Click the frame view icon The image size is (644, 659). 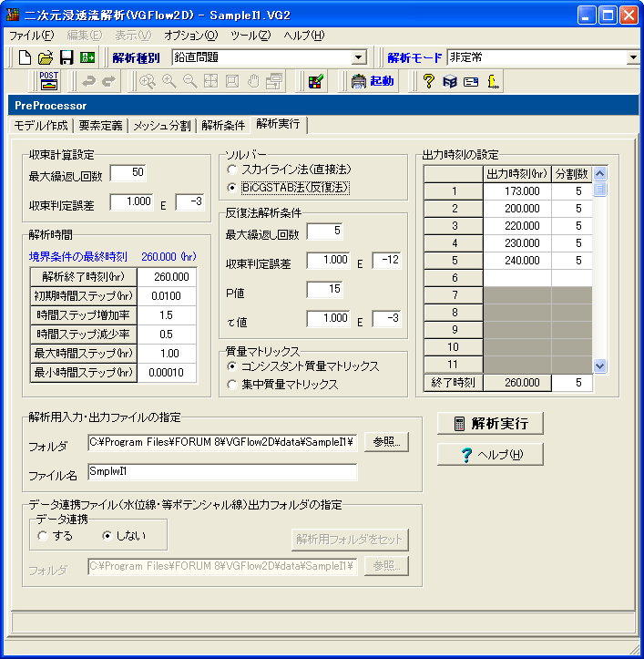(x=232, y=81)
